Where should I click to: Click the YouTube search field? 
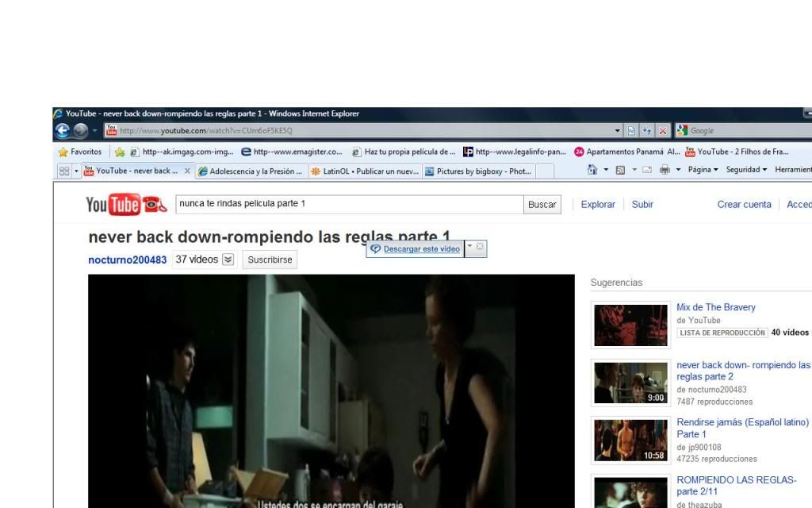[350, 204]
